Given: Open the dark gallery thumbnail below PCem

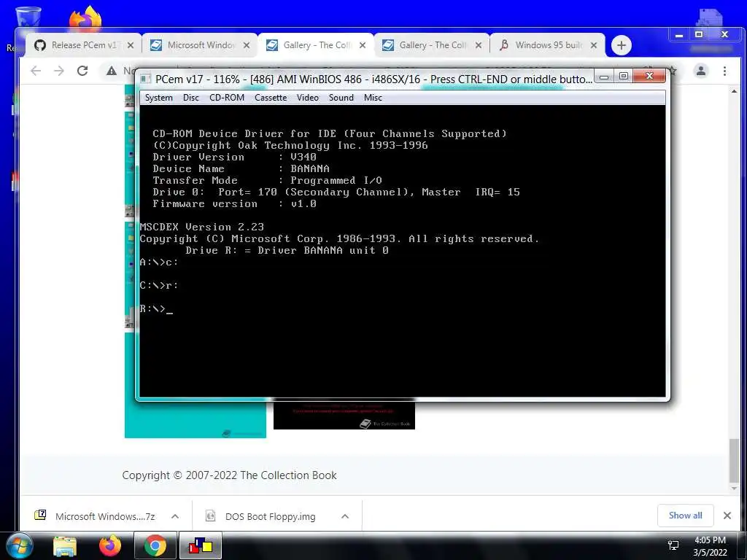Looking at the screenshot, I should (x=344, y=415).
